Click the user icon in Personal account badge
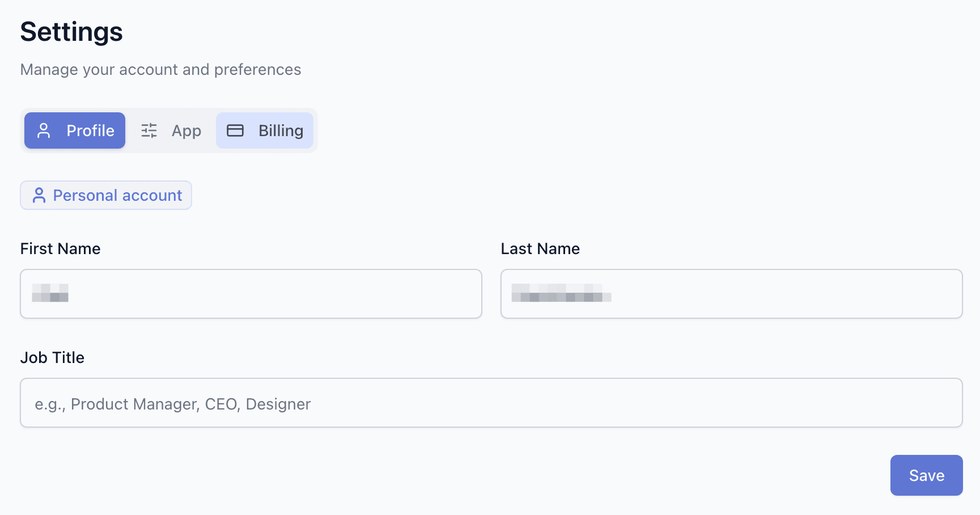The width and height of the screenshot is (980, 515). point(39,195)
